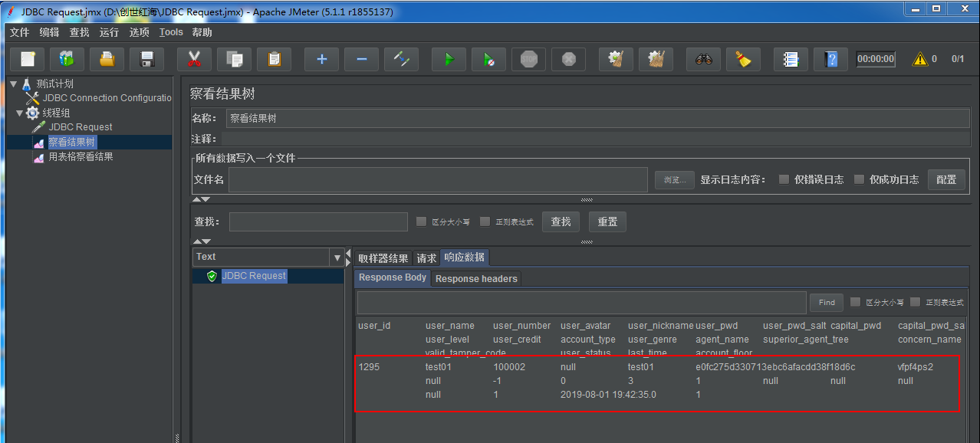The height and width of the screenshot is (443, 980).
Task: Open the Templates toolbar icon
Action: coord(67,59)
